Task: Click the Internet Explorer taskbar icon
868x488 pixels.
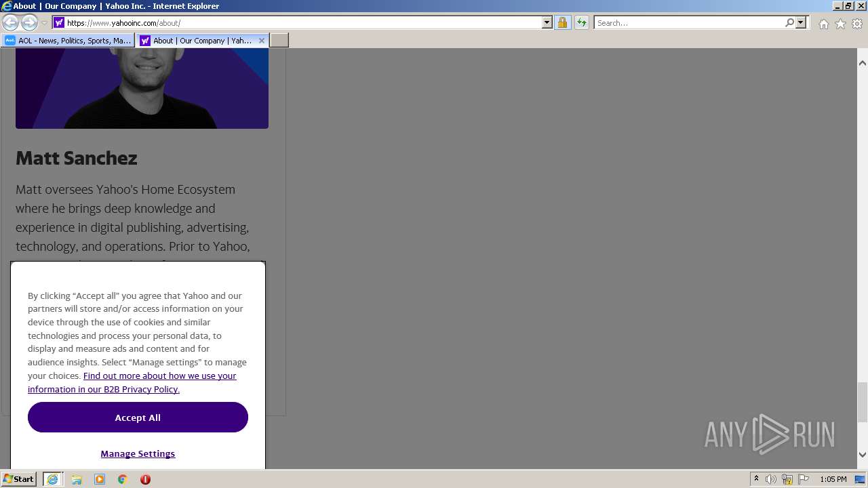Action: (52, 479)
